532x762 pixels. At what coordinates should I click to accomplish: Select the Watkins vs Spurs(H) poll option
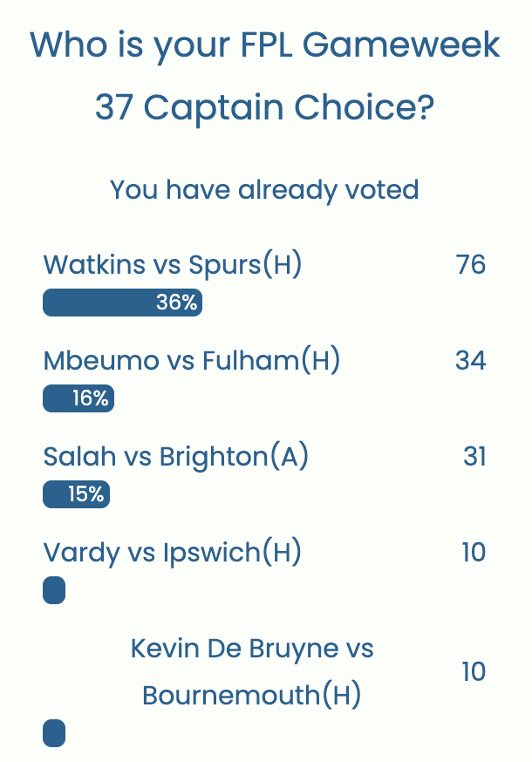174,264
